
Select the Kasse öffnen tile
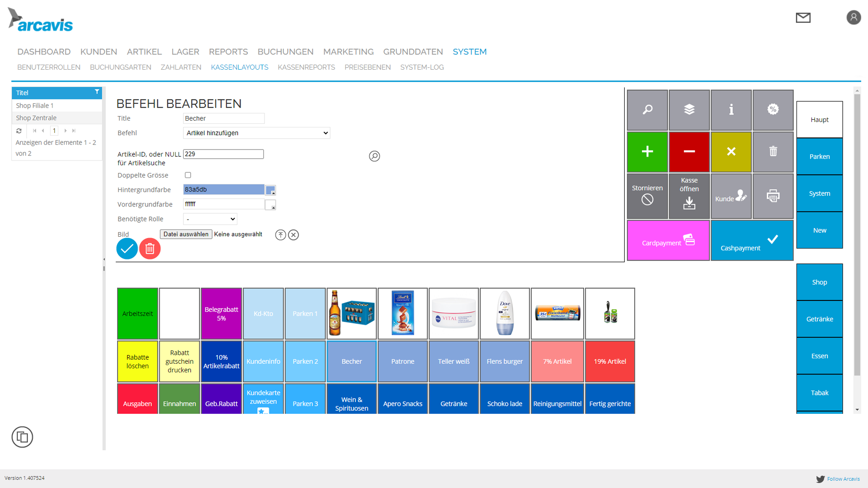pyautogui.click(x=689, y=196)
